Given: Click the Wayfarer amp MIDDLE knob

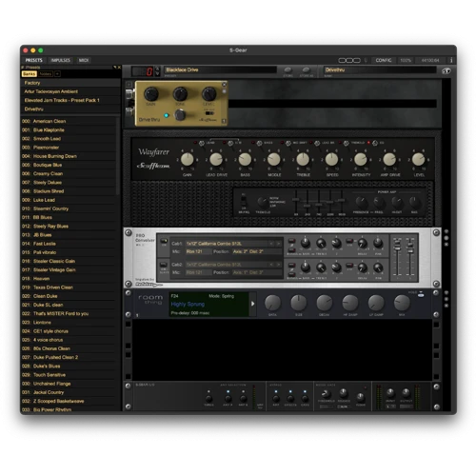Looking at the screenshot, I should pyautogui.click(x=273, y=159).
